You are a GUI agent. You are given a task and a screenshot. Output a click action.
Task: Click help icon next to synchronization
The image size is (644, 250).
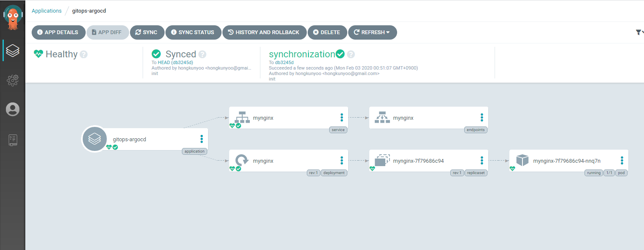(351, 54)
